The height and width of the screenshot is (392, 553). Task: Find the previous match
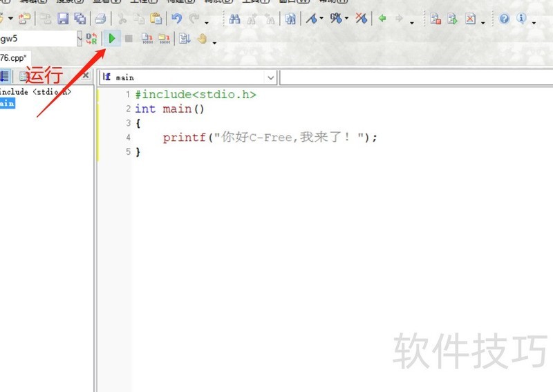click(x=270, y=19)
